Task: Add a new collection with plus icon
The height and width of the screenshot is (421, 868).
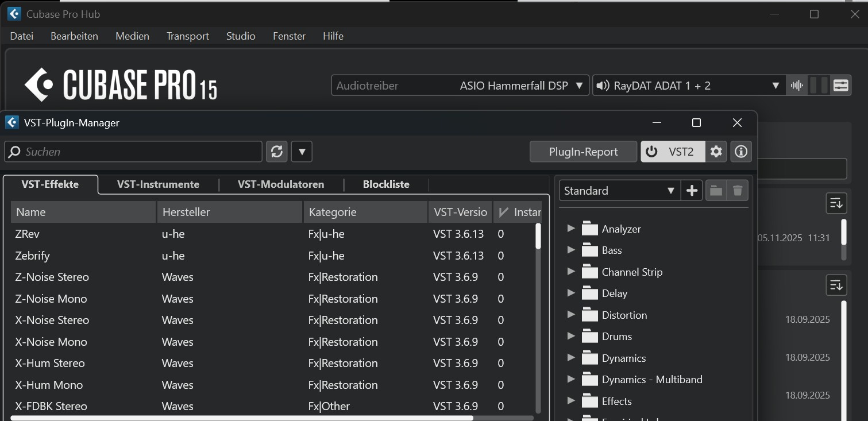Action: pos(692,191)
